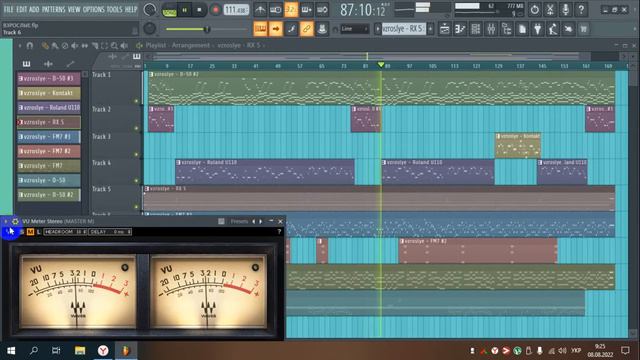Open the PATTERNS menu
The height and width of the screenshot is (360, 640).
pos(53,9)
